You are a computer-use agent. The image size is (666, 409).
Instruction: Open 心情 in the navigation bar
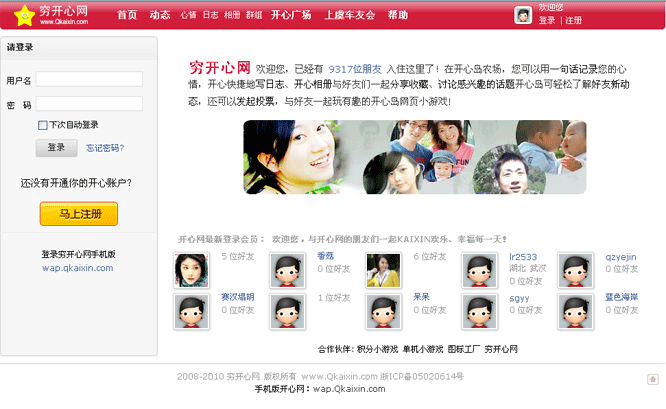[x=188, y=15]
